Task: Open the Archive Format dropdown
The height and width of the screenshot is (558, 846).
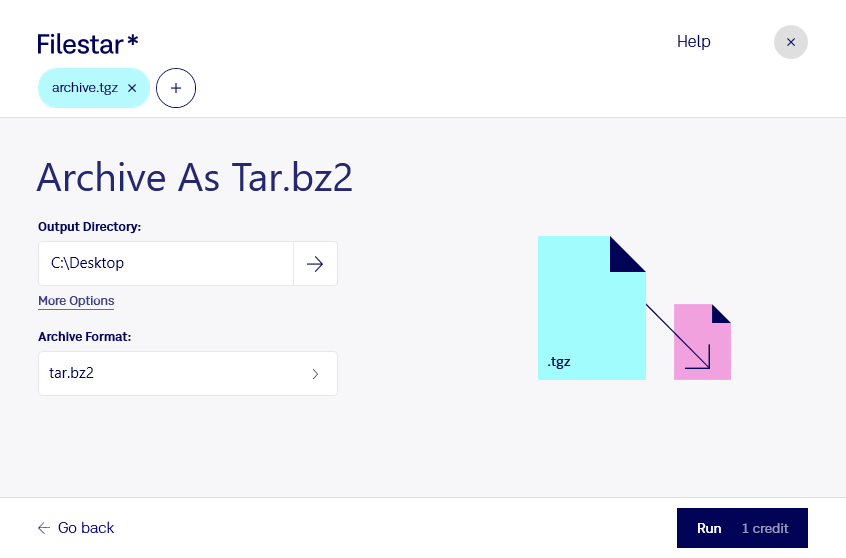Action: pyautogui.click(x=188, y=373)
